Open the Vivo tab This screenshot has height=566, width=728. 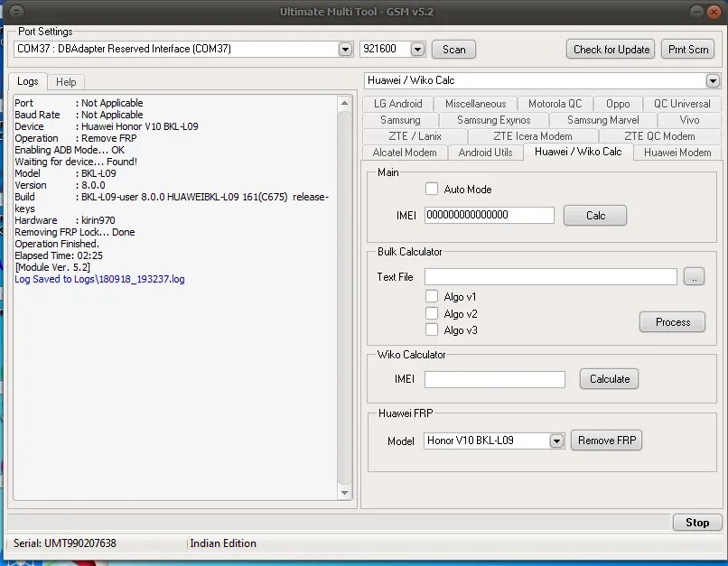click(x=689, y=120)
